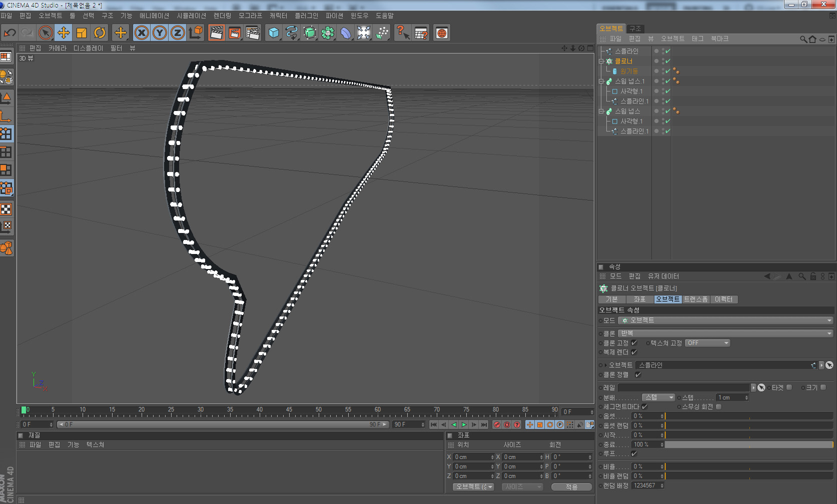837x504 pixels.
Task: Toggle the coordinate system icon
Action: coord(196,33)
